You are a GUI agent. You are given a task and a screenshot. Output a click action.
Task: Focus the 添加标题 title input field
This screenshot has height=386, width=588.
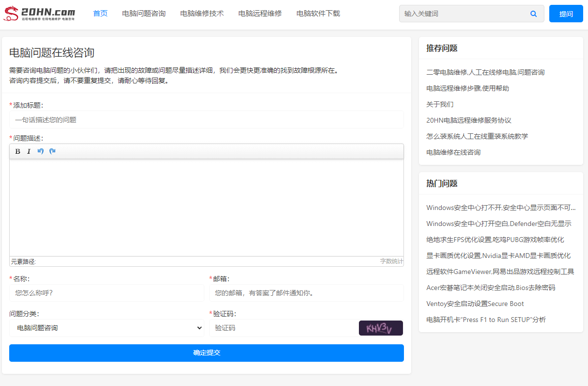click(206, 120)
